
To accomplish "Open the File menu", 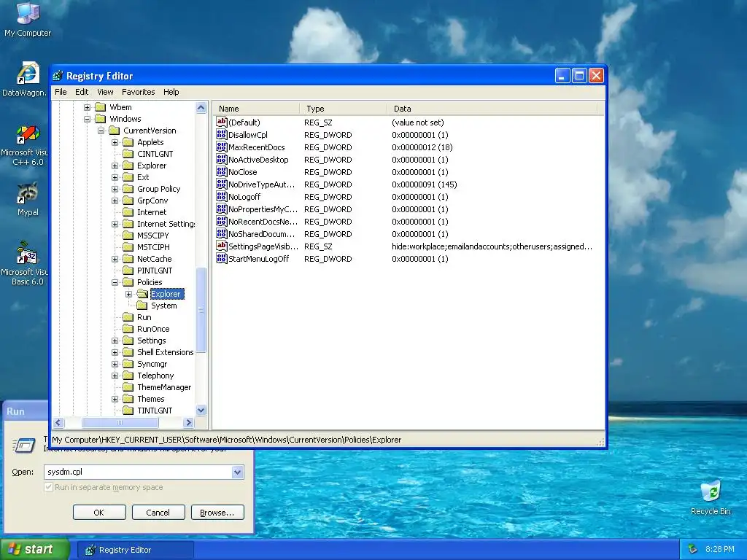I will (61, 92).
